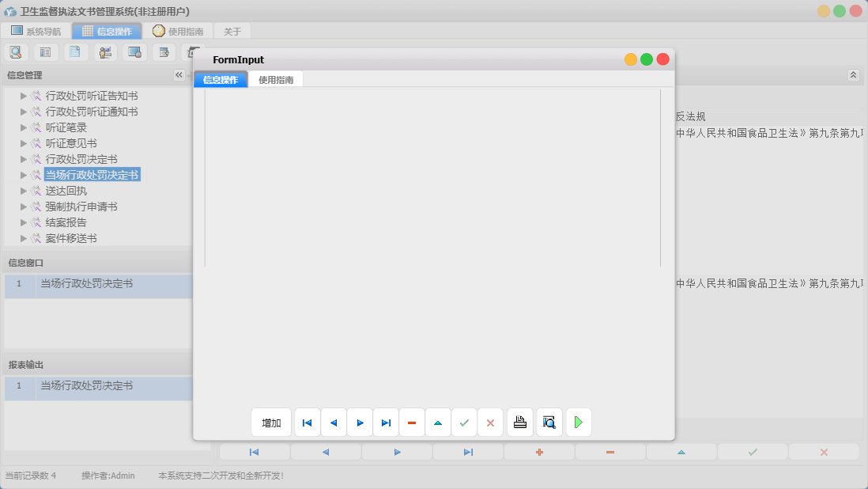Screen dimensions: 868x489
Task: Click red X cancel in main window navigator
Action: coord(824,452)
